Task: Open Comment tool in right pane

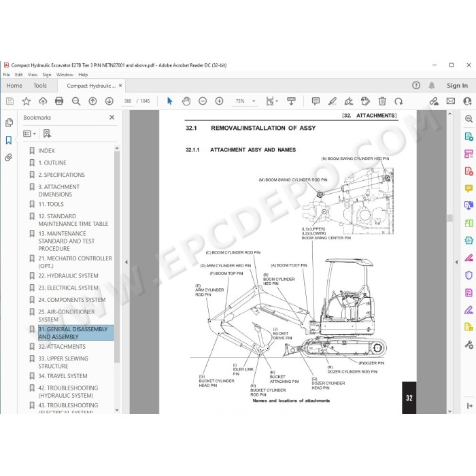Action: click(469, 188)
